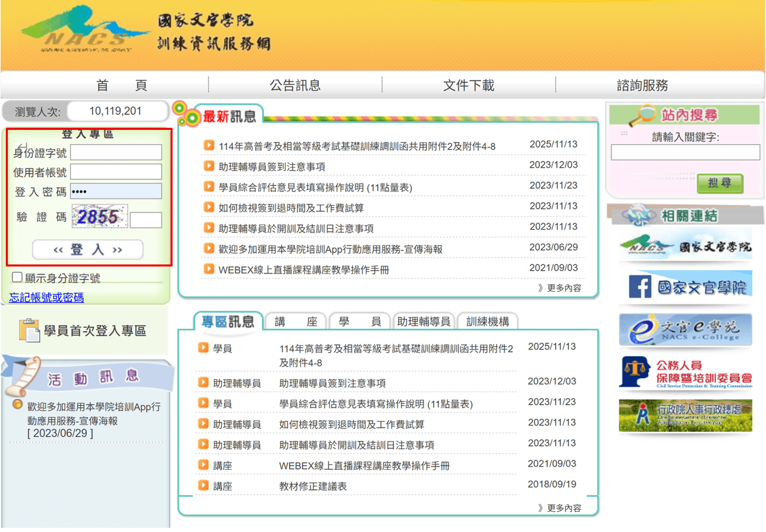
Task: Open the 文官e學苑 banner link
Action: (x=685, y=329)
